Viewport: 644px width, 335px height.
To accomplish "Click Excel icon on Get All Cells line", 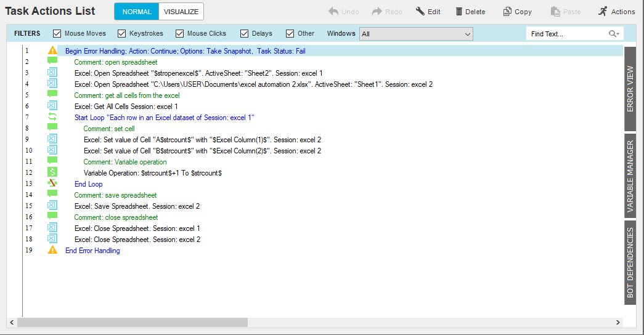I will (52, 107).
